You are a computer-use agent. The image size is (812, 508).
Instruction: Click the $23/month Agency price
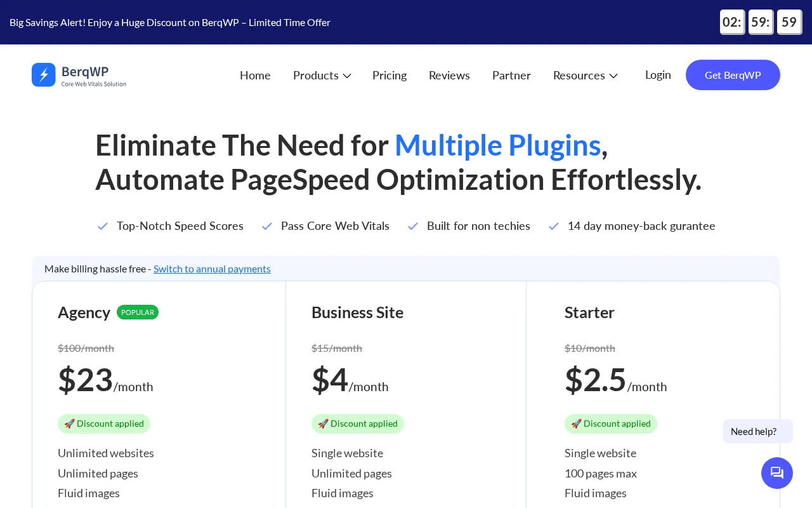pos(105,380)
